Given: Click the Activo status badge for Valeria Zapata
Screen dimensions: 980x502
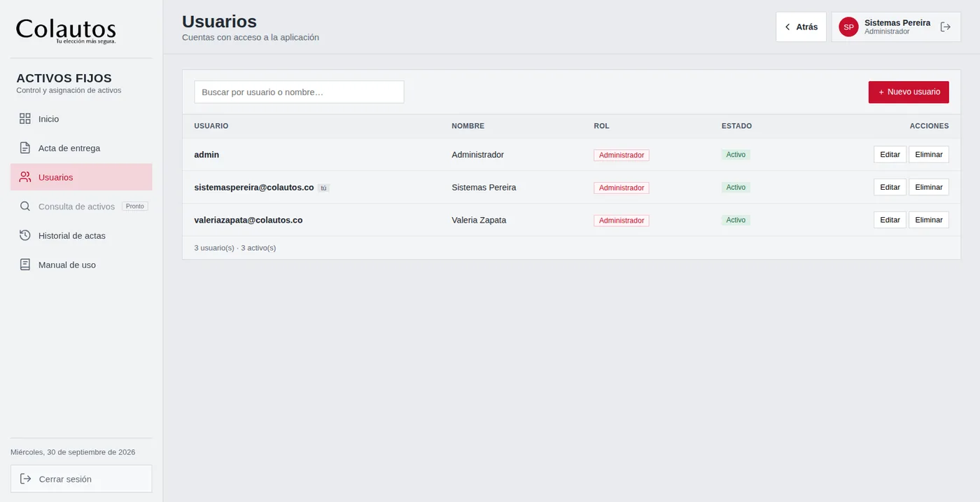Looking at the screenshot, I should 736,220.
